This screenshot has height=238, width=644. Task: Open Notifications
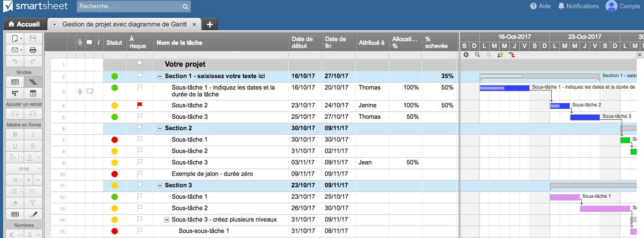point(578,6)
